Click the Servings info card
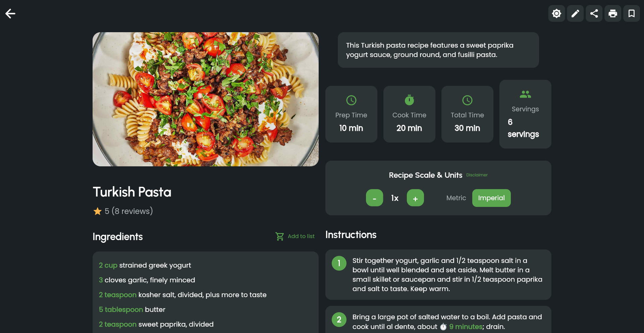This screenshot has height=333, width=644. click(525, 114)
